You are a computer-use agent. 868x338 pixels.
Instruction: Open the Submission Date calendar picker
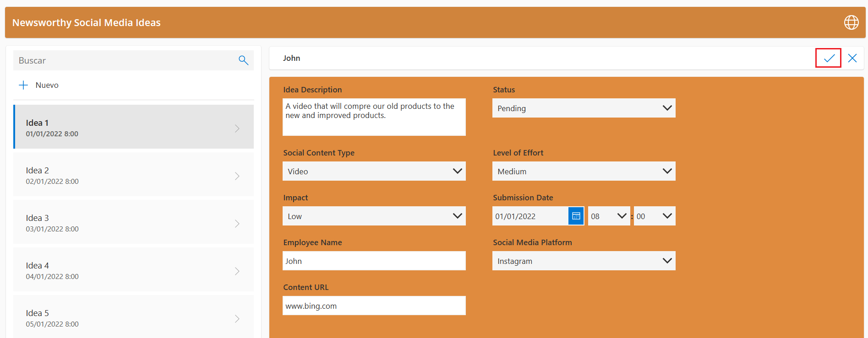(x=576, y=216)
